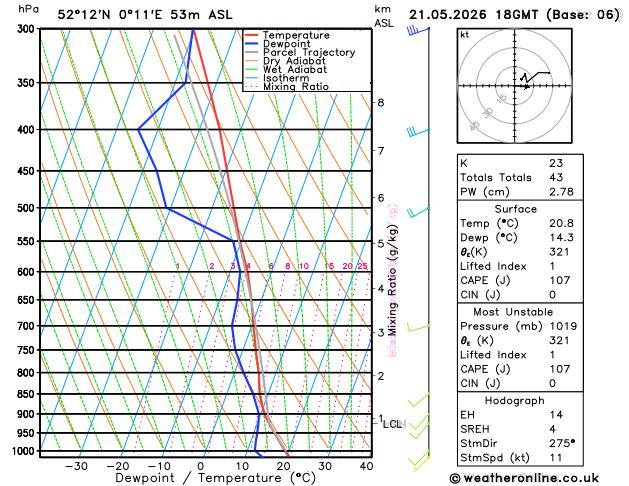Click the 600 pressure level label

click(28, 272)
